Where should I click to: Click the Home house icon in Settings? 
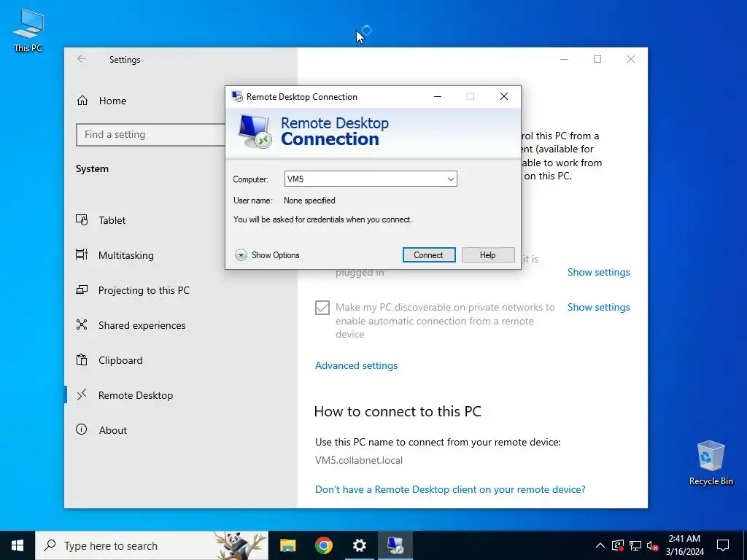(x=82, y=101)
